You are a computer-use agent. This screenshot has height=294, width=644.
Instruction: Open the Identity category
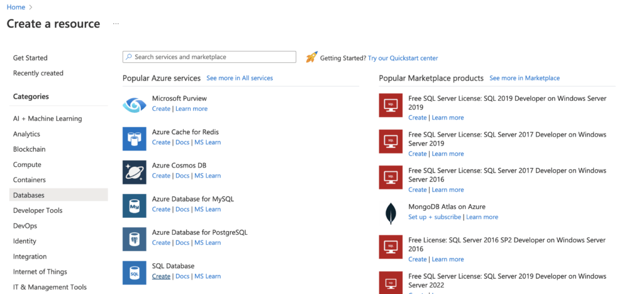pos(25,241)
